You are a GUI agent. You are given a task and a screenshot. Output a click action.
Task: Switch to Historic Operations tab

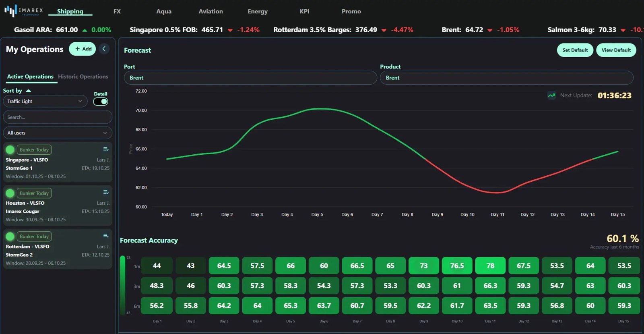pyautogui.click(x=83, y=77)
